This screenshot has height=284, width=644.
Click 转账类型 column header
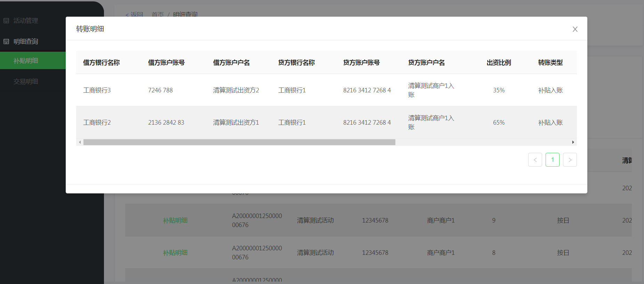tap(550, 62)
